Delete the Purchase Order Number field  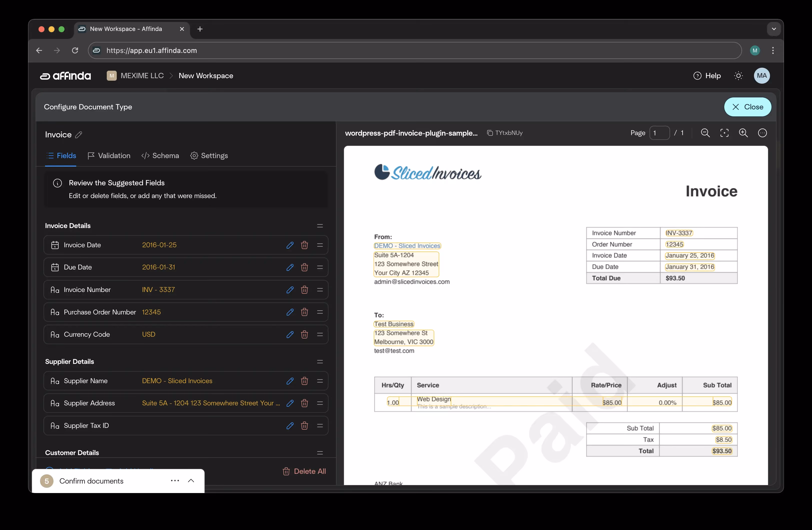click(304, 312)
